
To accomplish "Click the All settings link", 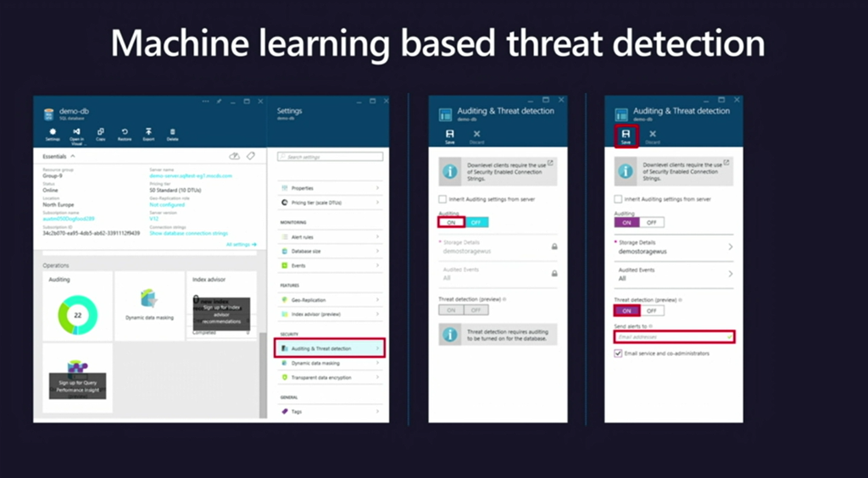I will (x=241, y=244).
